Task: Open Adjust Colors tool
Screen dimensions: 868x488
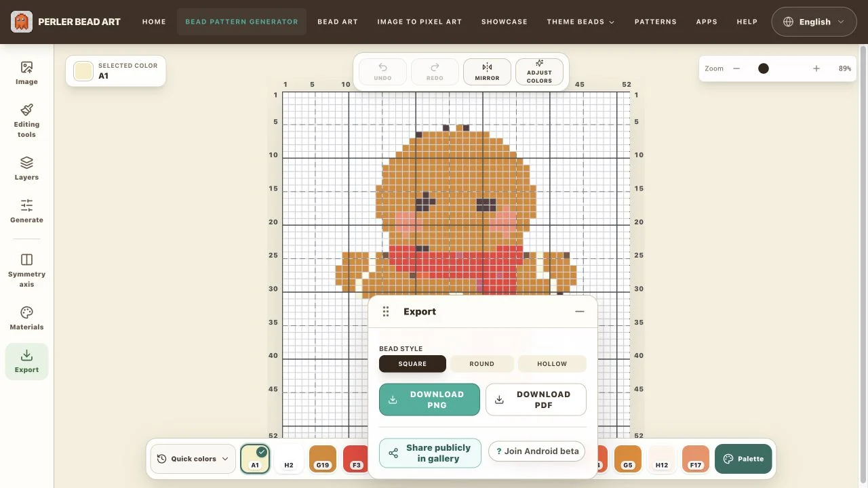Action: pos(539,72)
